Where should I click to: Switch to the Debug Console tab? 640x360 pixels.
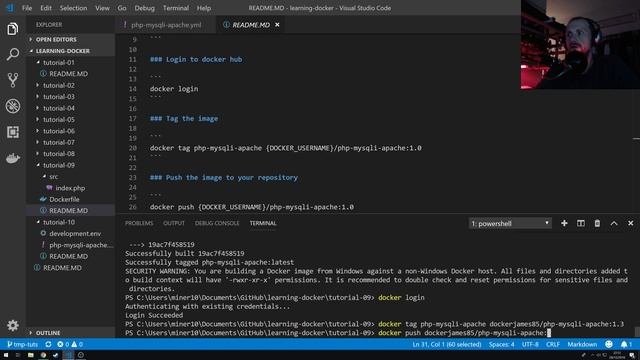point(217,223)
